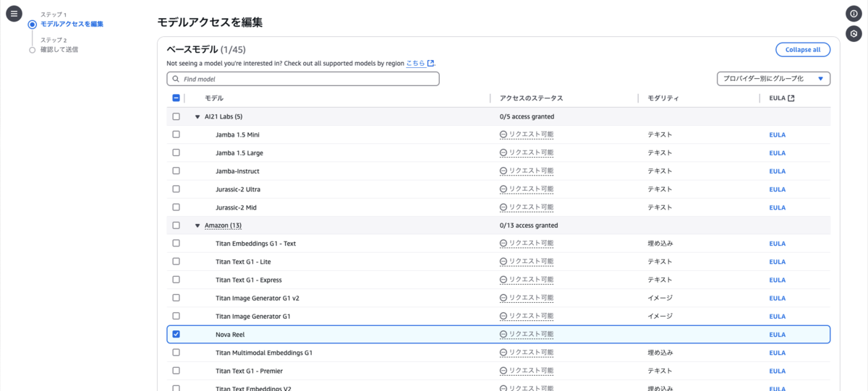The width and height of the screenshot is (868, 391).
Task: Check the Titan Image Generator G1 v2 checkbox
Action: (x=176, y=298)
